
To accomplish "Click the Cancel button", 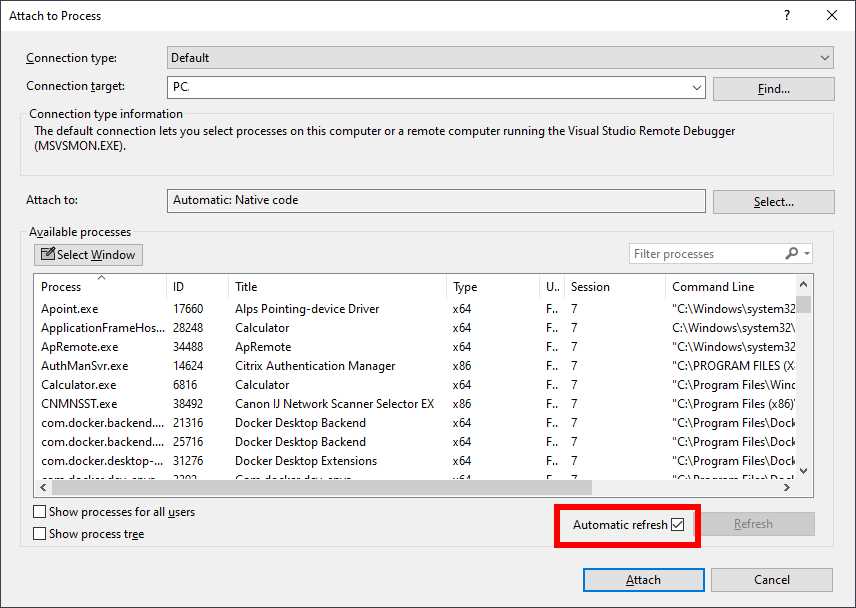I will pyautogui.click(x=772, y=580).
